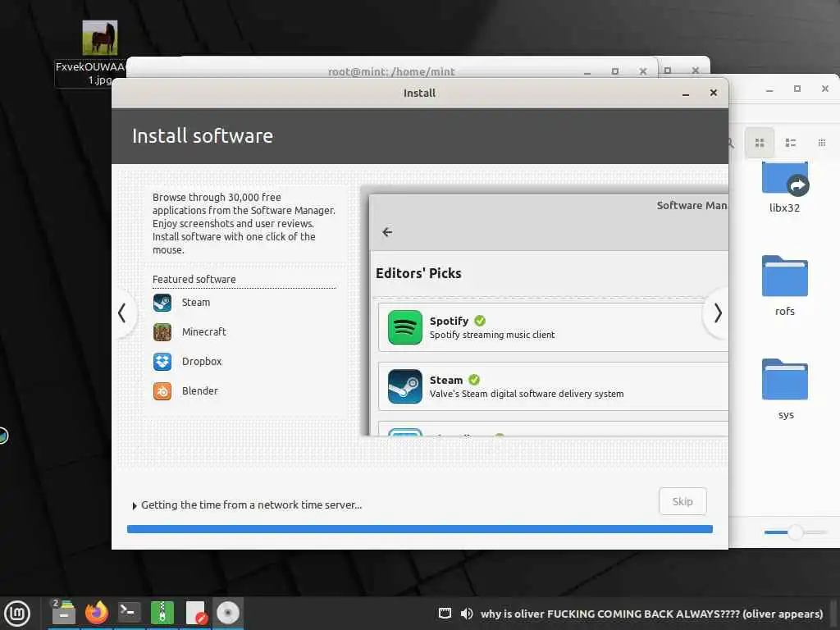Click the verified badge next to Steam
840x630 pixels.
474,380
